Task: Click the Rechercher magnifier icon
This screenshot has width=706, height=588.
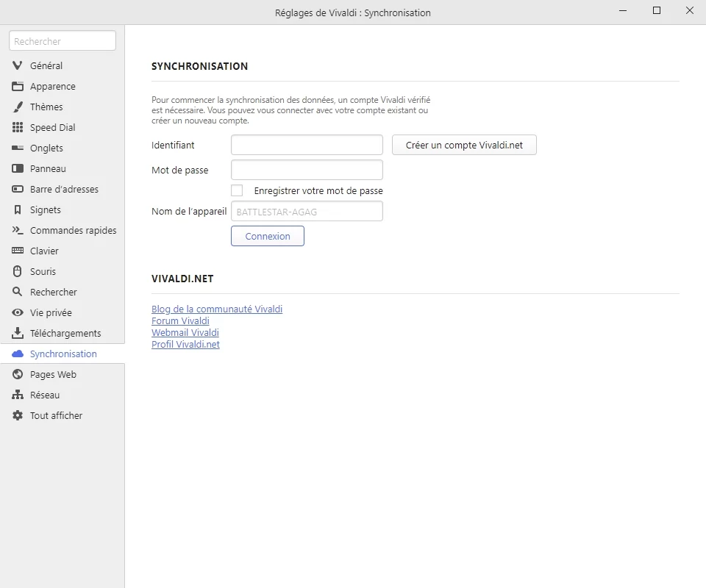Action: (x=17, y=292)
